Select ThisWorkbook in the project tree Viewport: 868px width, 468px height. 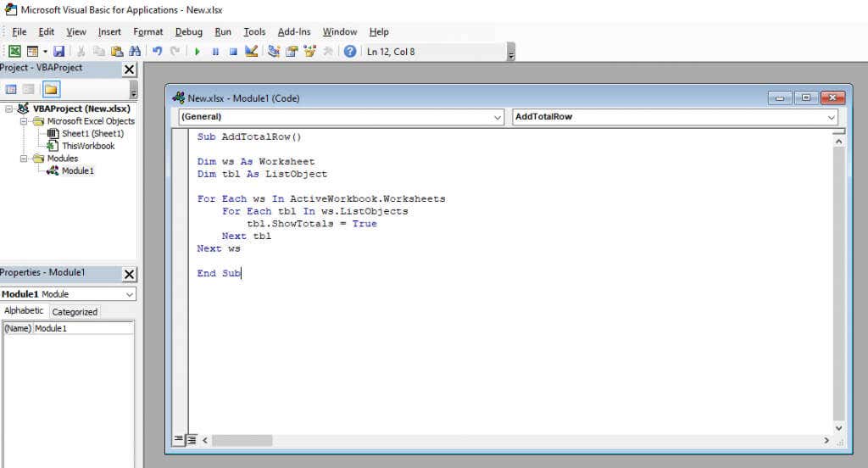pos(87,146)
